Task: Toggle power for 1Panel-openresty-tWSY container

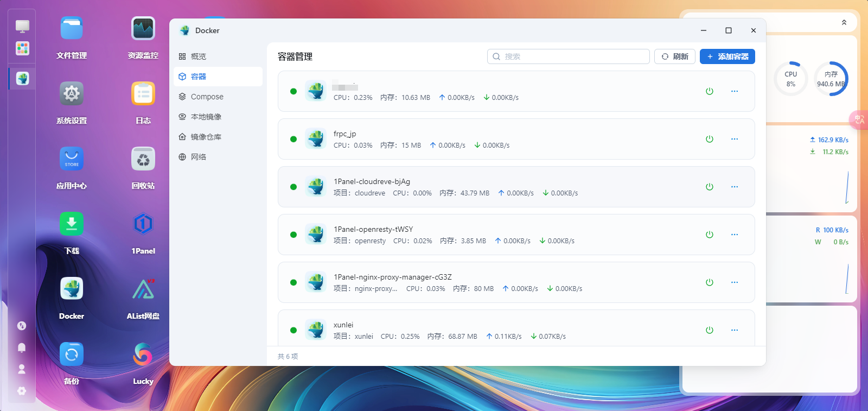Action: pyautogui.click(x=709, y=235)
